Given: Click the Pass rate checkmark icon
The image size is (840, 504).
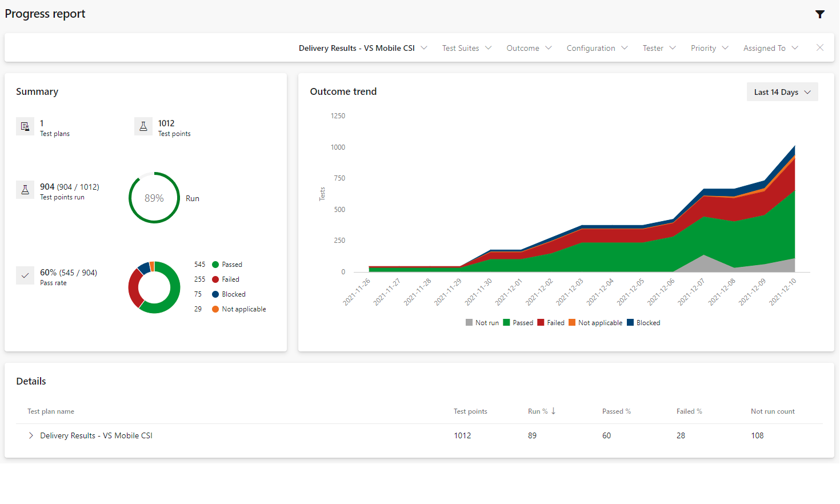Looking at the screenshot, I should tap(25, 275).
